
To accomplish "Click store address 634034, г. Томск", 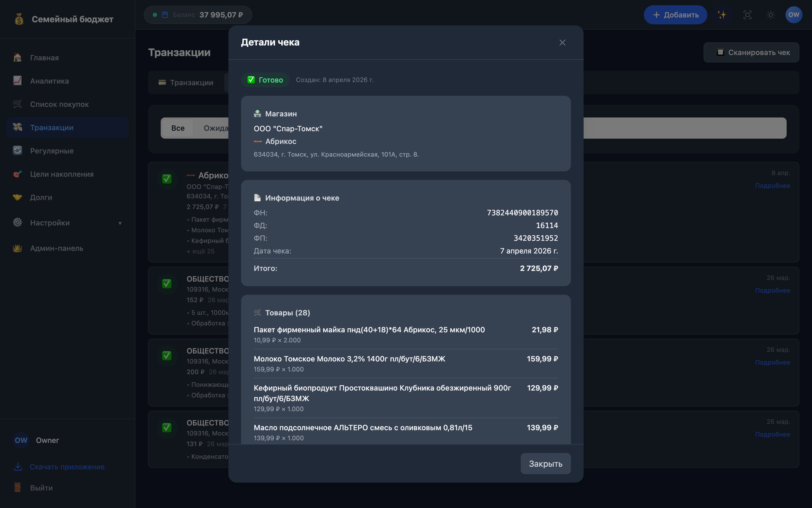I will (336, 154).
